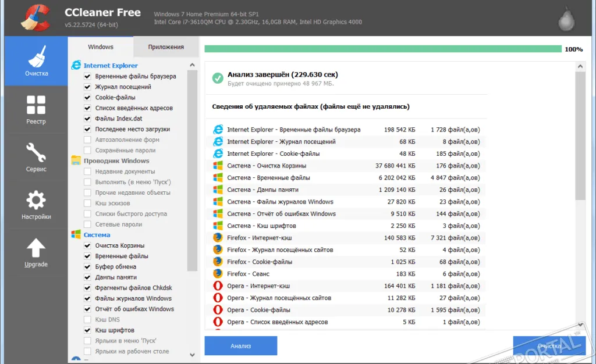Uncheck Последнее место загрузки checkbox
The image size is (596, 364).
point(87,130)
